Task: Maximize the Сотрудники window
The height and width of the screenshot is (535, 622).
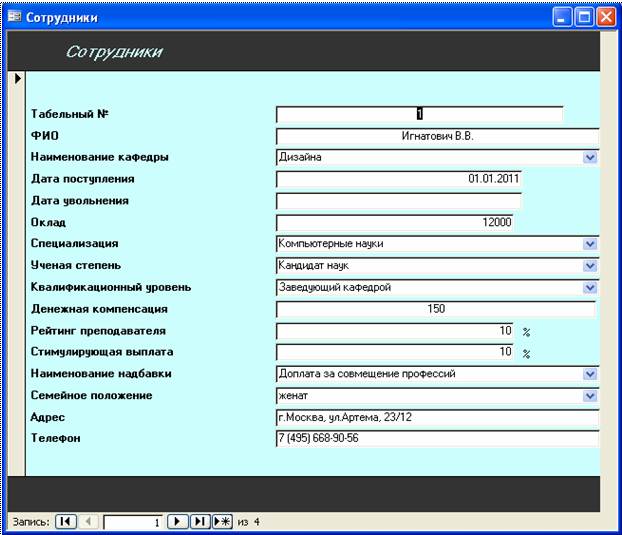Action: tap(584, 17)
